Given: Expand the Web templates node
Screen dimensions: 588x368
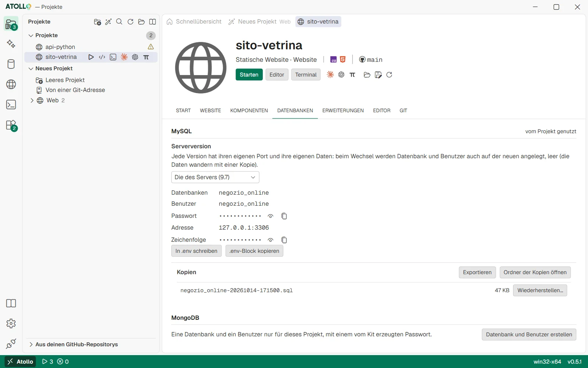Looking at the screenshot, I should tap(32, 100).
